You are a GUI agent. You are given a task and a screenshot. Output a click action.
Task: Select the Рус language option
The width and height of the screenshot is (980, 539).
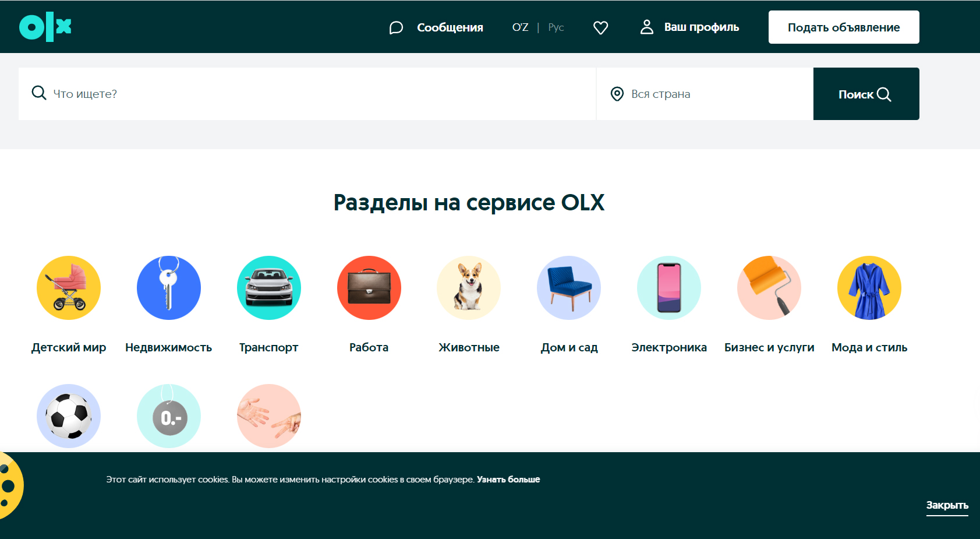point(556,27)
